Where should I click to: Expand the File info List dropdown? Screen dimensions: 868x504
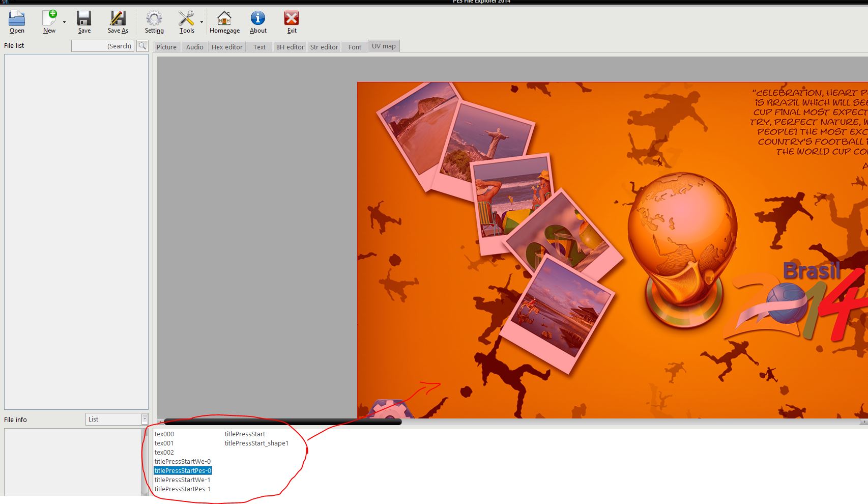coord(144,419)
